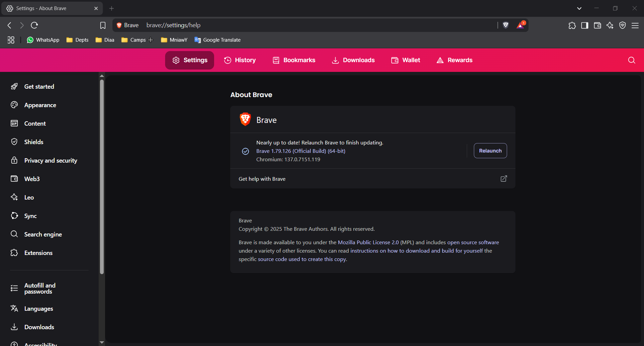This screenshot has height=346, width=644.
Task: Click the update status checkmark icon
Action: click(246, 151)
